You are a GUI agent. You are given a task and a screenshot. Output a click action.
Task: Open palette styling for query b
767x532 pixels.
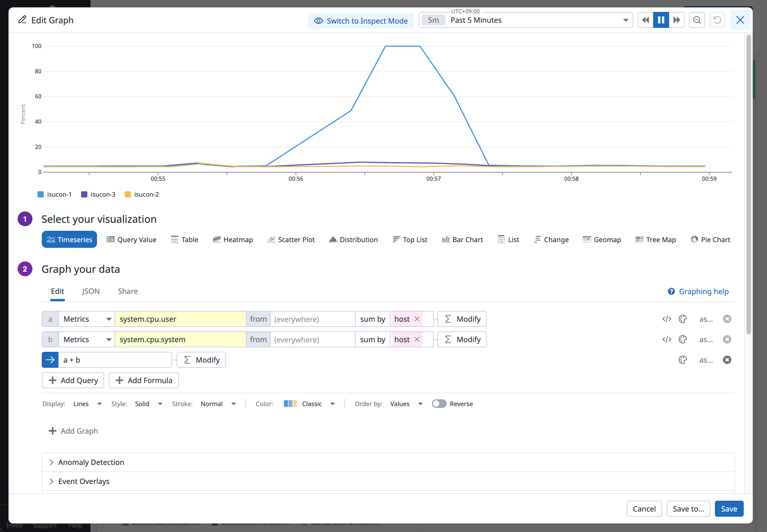[x=682, y=339]
